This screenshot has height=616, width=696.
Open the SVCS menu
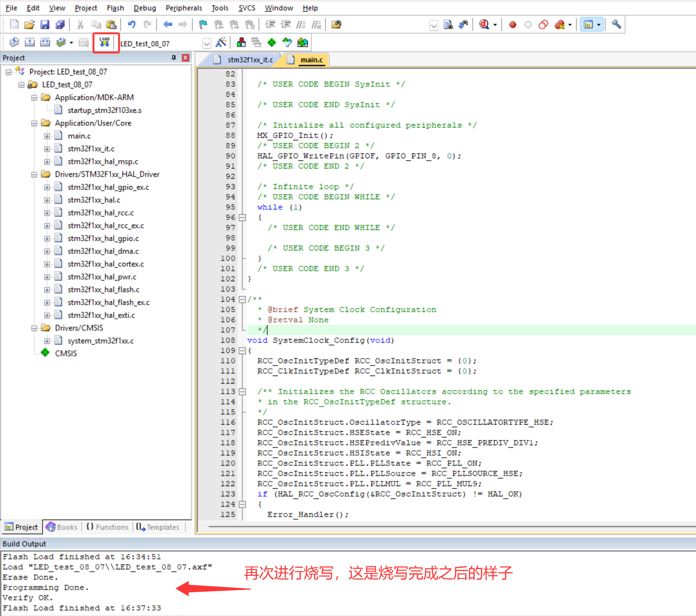pyautogui.click(x=247, y=8)
